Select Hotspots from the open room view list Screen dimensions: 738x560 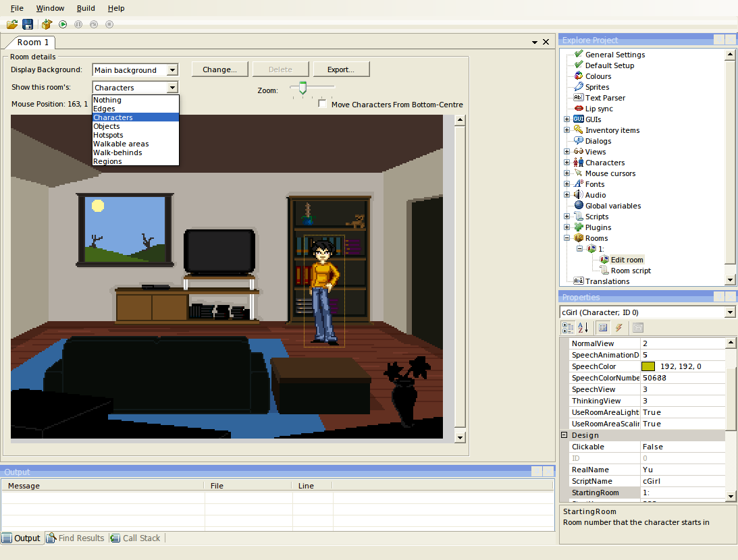(x=108, y=134)
